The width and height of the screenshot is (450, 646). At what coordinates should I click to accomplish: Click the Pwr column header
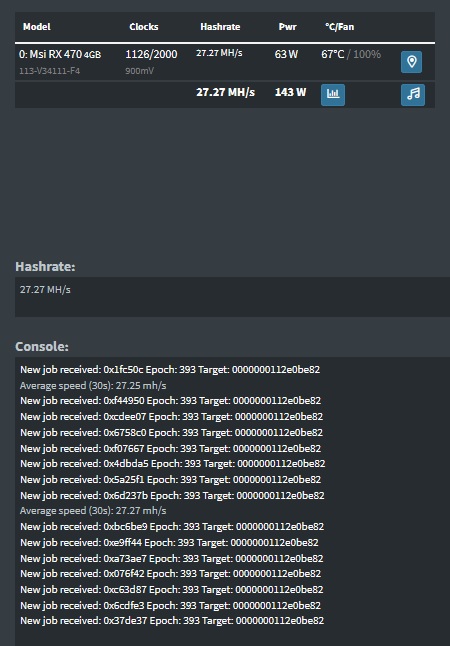pos(288,27)
